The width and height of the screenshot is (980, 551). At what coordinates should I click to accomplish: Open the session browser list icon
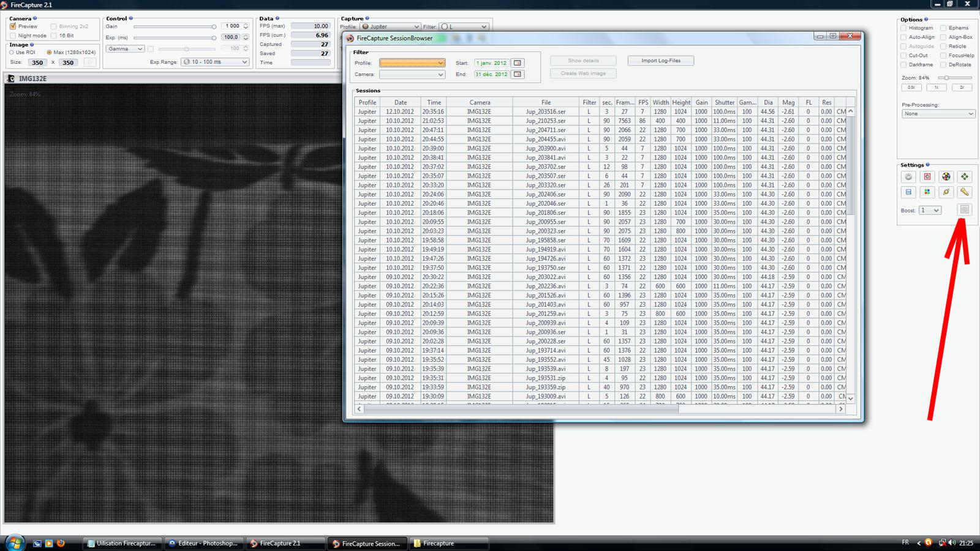[x=965, y=210]
